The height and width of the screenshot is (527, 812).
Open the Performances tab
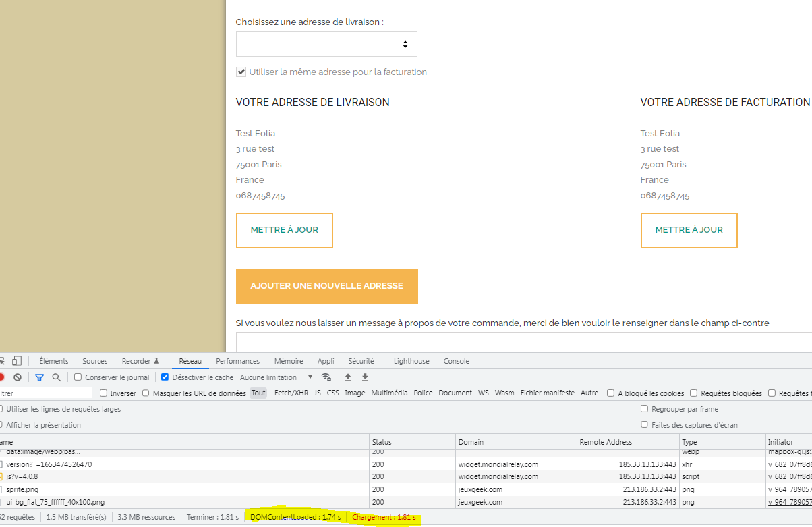(x=238, y=361)
